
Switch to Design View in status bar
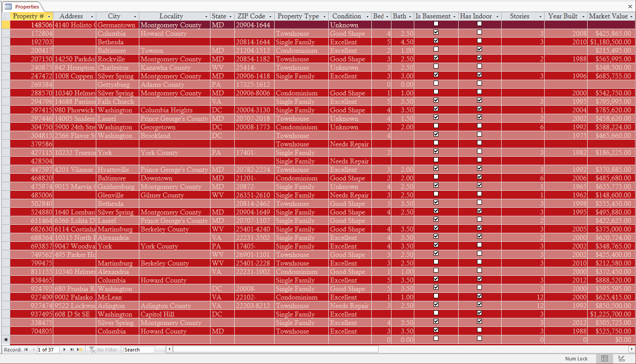tap(622, 359)
